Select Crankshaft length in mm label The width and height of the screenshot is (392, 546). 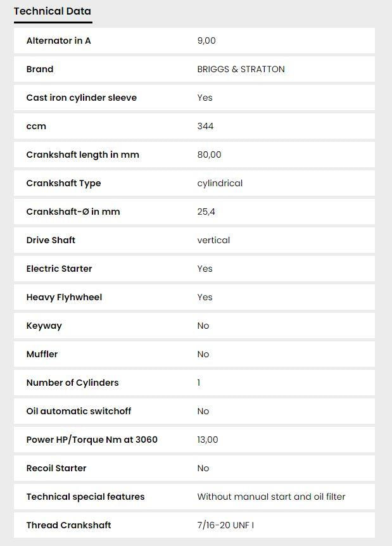(x=82, y=155)
